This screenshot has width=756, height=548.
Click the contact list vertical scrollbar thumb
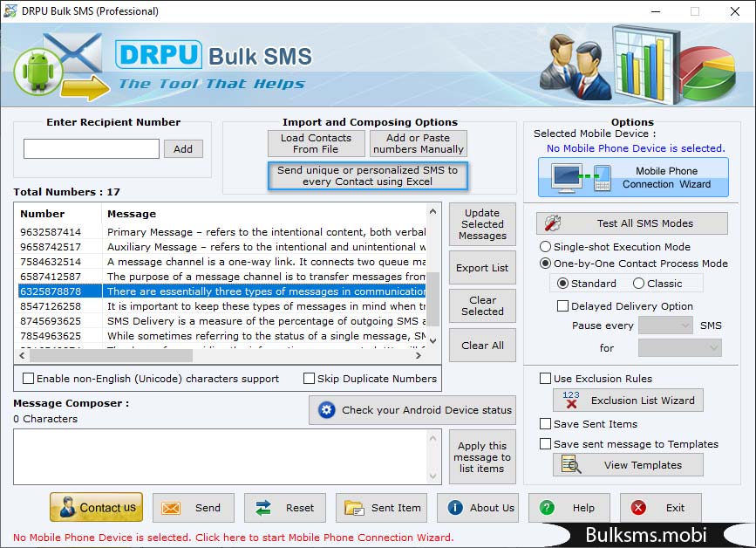(433, 299)
